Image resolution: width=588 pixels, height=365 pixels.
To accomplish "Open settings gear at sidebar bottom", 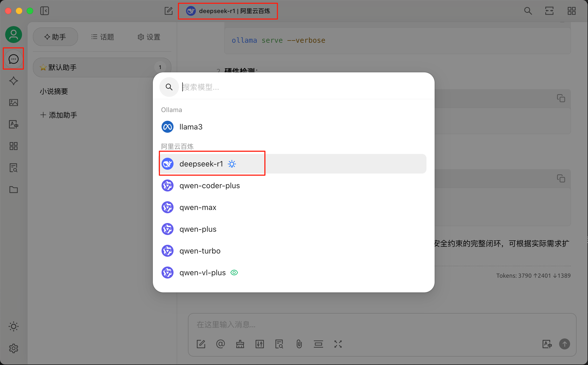I will pyautogui.click(x=14, y=348).
